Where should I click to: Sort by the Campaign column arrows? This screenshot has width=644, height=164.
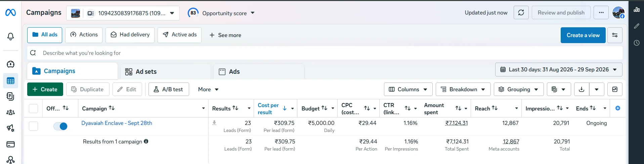pyautogui.click(x=112, y=108)
